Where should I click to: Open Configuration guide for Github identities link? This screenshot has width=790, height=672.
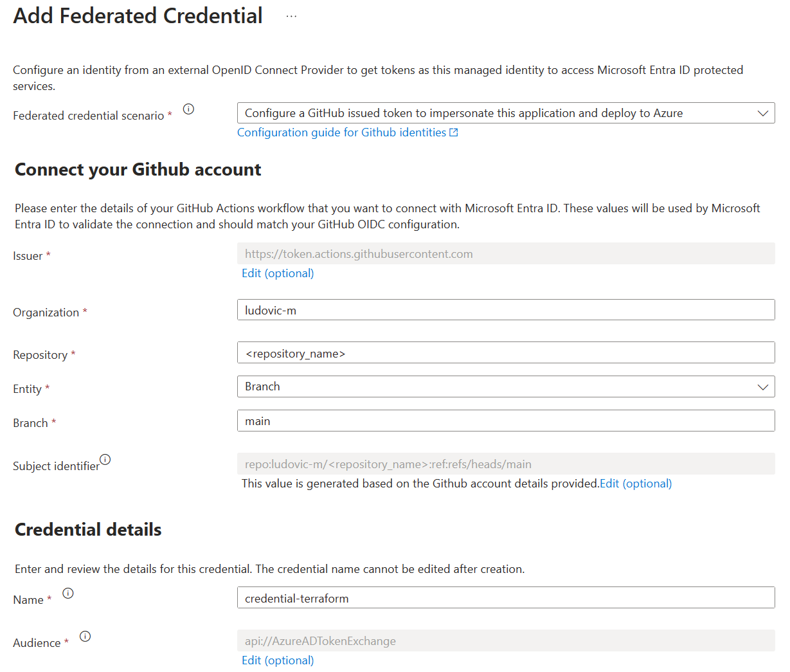click(x=341, y=132)
